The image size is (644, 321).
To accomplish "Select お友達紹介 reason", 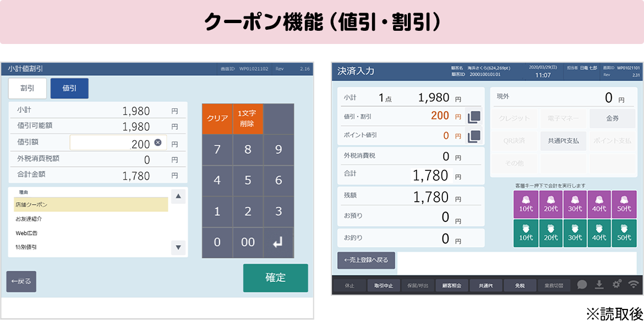I will [91, 219].
